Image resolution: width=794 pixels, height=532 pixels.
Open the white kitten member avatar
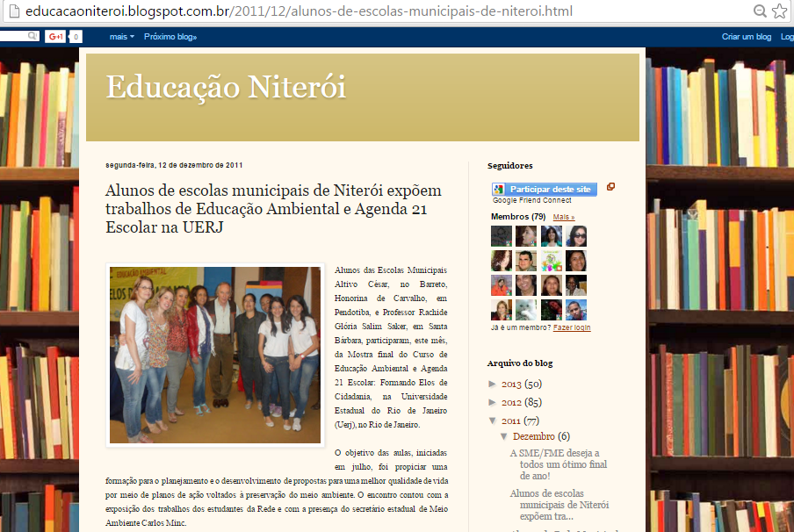pos(526,310)
